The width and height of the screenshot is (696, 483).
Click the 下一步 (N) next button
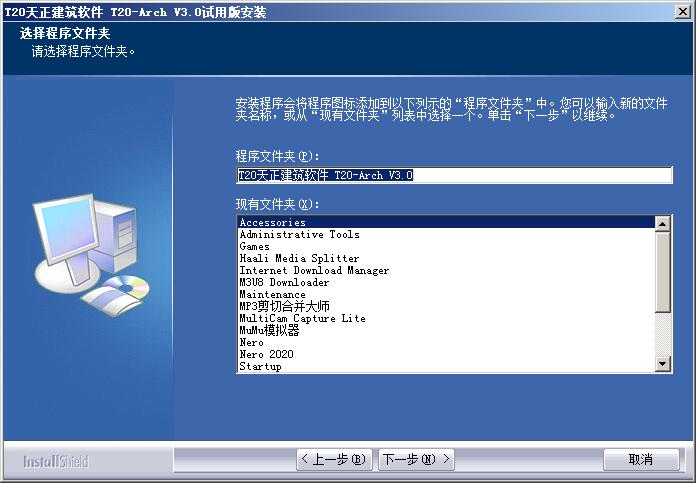click(416, 459)
